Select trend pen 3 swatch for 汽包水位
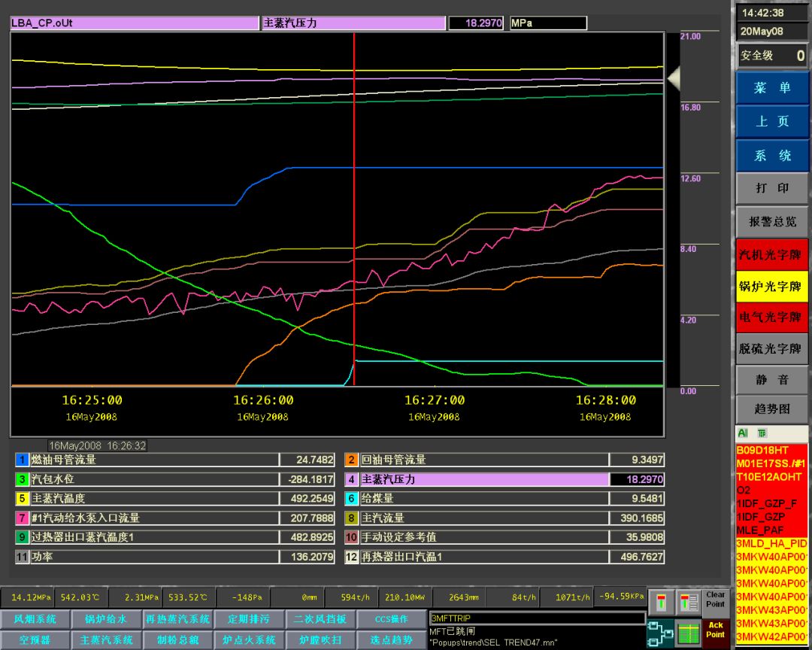This screenshot has height=650, width=812. tap(22, 479)
